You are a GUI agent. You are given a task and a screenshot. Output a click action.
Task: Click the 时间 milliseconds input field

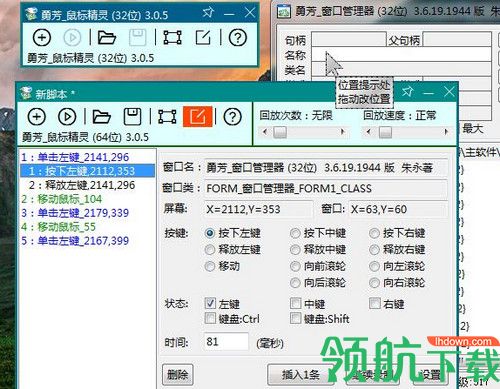(x=226, y=342)
